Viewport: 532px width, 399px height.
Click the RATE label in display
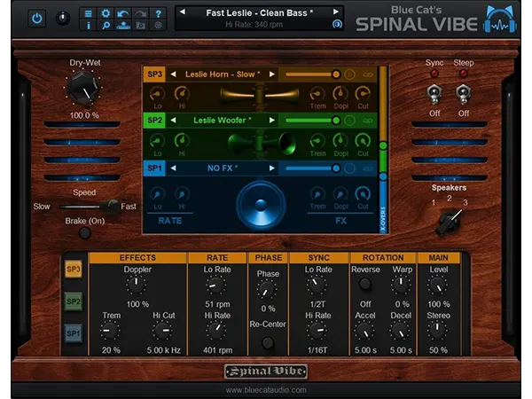170,221
